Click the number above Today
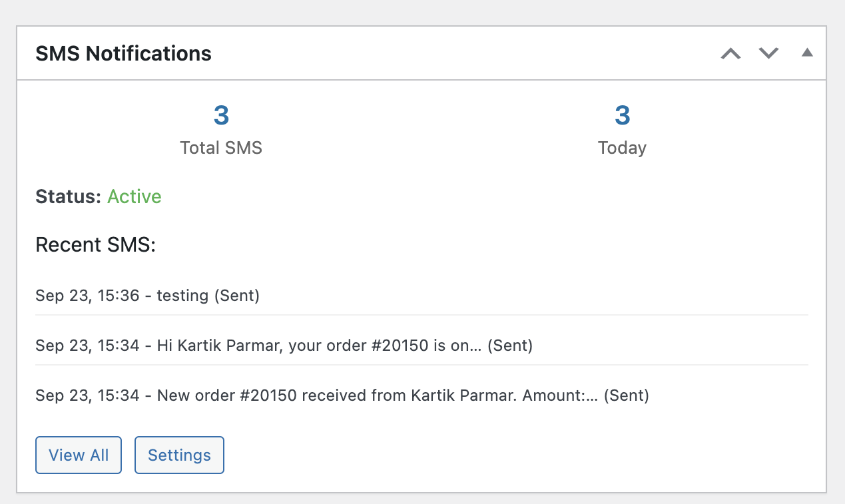This screenshot has width=845, height=504. (622, 116)
